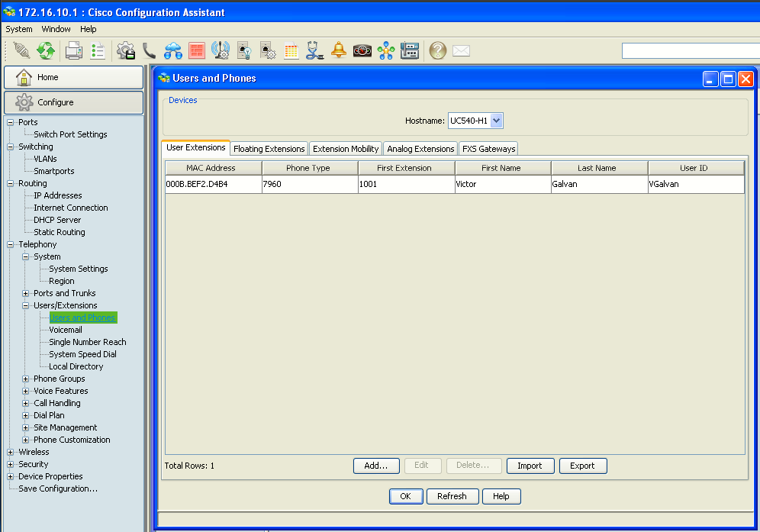
Task: Open Local Directory tree item
Action: (x=76, y=366)
